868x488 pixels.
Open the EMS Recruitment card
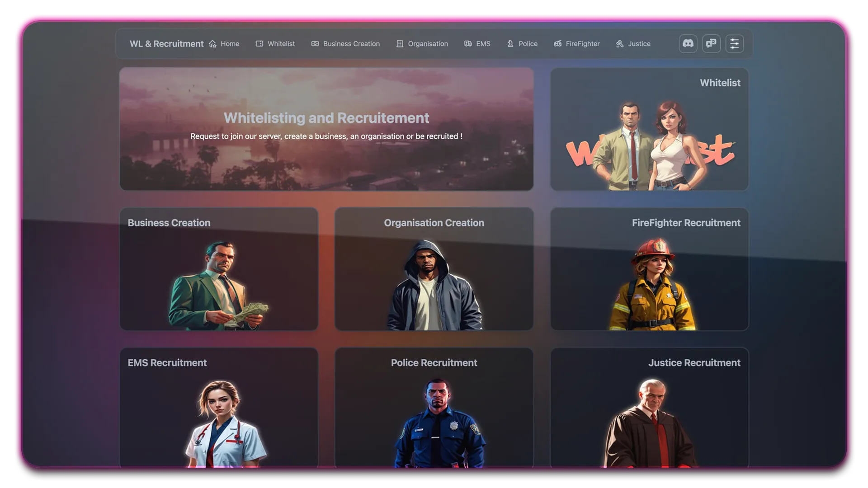pyautogui.click(x=219, y=407)
